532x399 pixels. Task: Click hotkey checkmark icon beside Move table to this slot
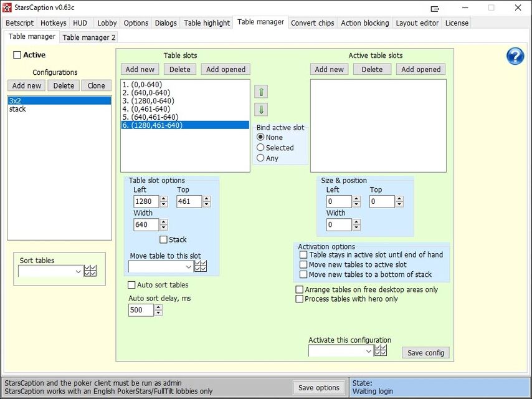tap(201, 266)
